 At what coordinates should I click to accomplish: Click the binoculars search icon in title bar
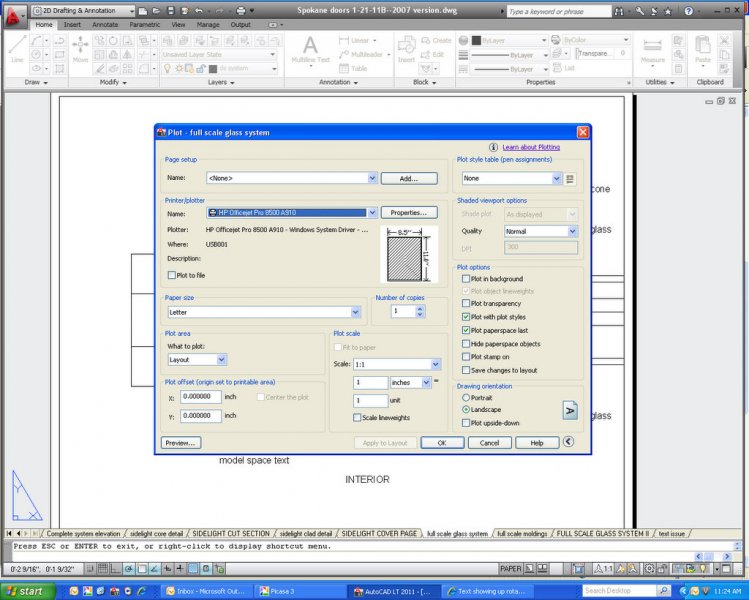pos(619,11)
